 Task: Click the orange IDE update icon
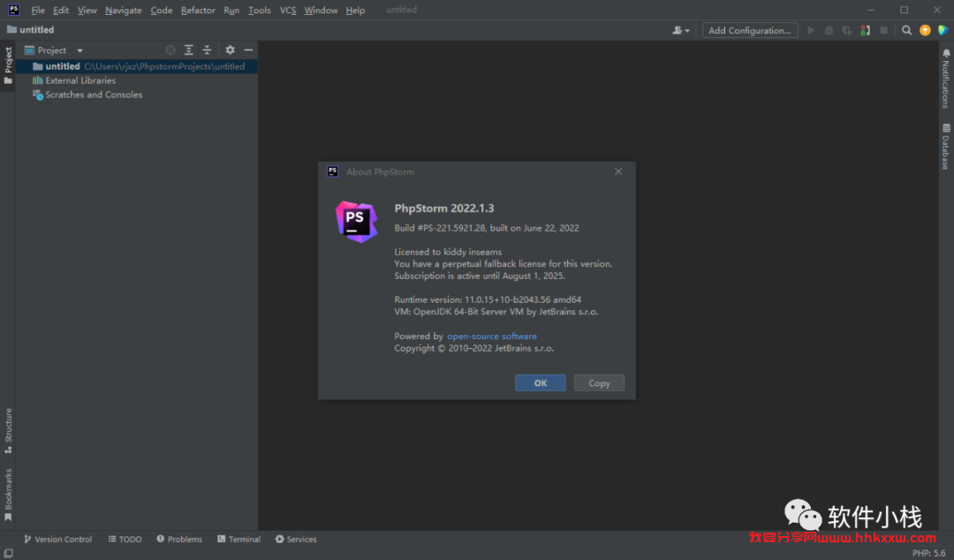pyautogui.click(x=925, y=30)
